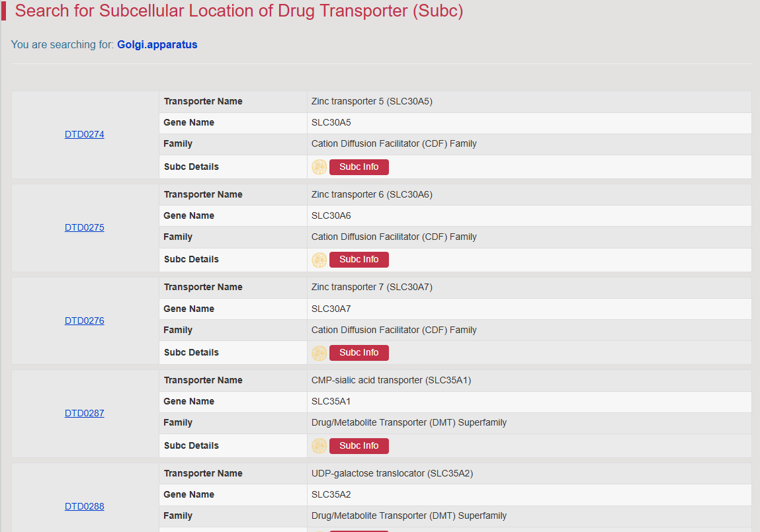Click the cell icon for DTD0274
Screen dimensions: 760x532
click(x=319, y=167)
